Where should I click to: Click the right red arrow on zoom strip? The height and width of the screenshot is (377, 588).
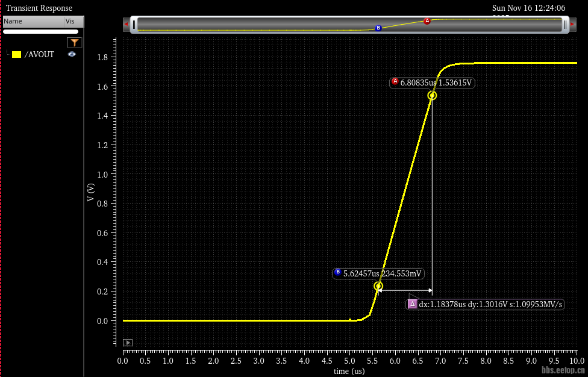(x=572, y=24)
